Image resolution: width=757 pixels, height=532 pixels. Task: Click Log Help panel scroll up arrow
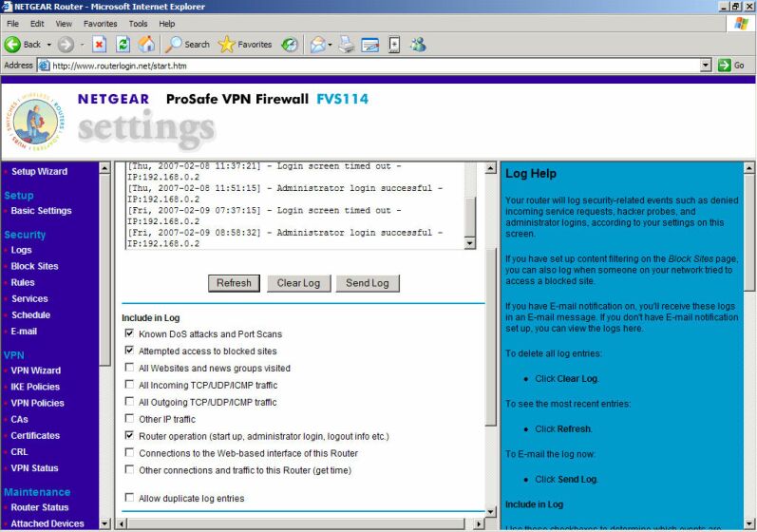pyautogui.click(x=748, y=168)
